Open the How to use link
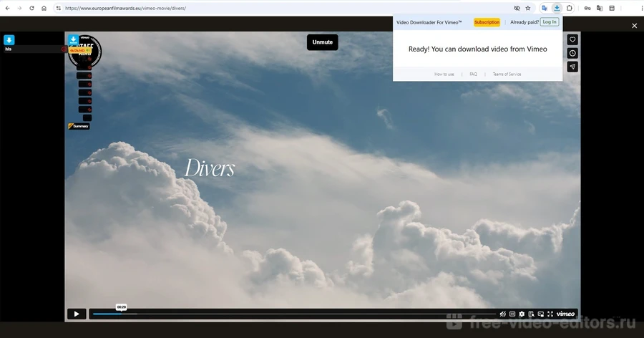This screenshot has height=338, width=644. pos(444,74)
